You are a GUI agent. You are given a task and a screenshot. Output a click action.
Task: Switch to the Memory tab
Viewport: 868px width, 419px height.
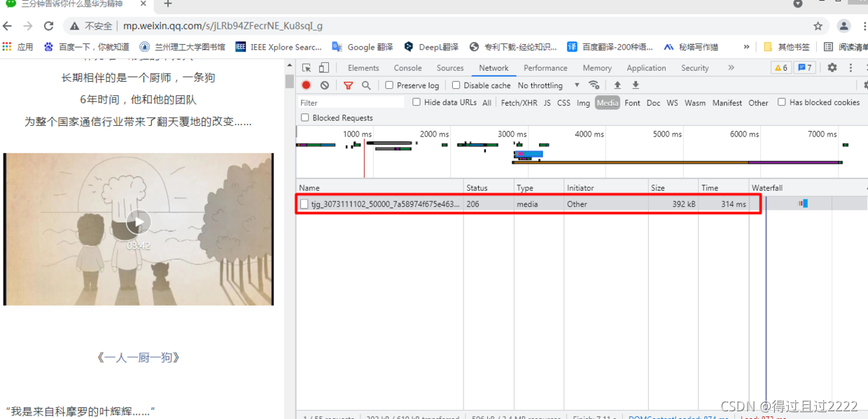tap(597, 68)
